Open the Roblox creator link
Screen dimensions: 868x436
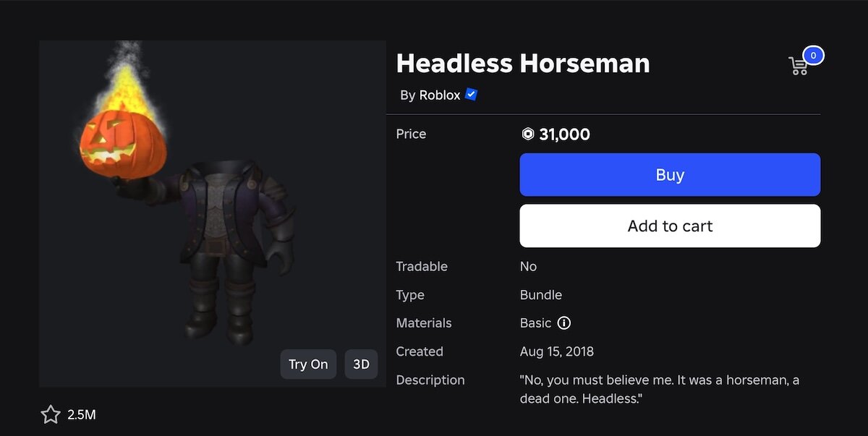point(439,95)
